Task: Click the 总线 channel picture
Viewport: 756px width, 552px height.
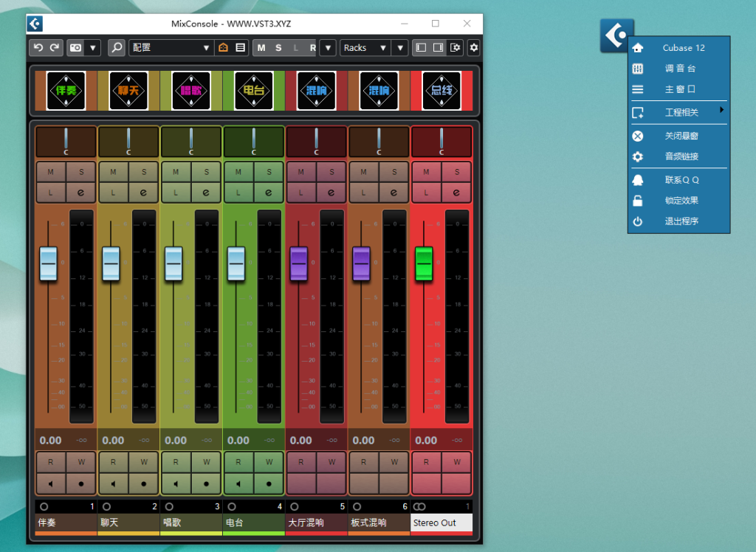Action: 441,91
